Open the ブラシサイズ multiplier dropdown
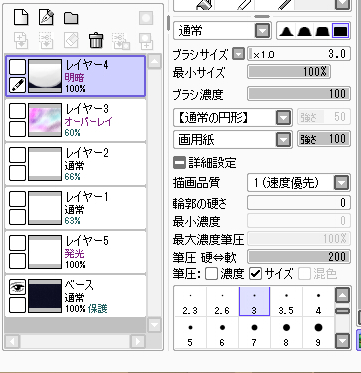This screenshot has height=373, width=361. (238, 54)
